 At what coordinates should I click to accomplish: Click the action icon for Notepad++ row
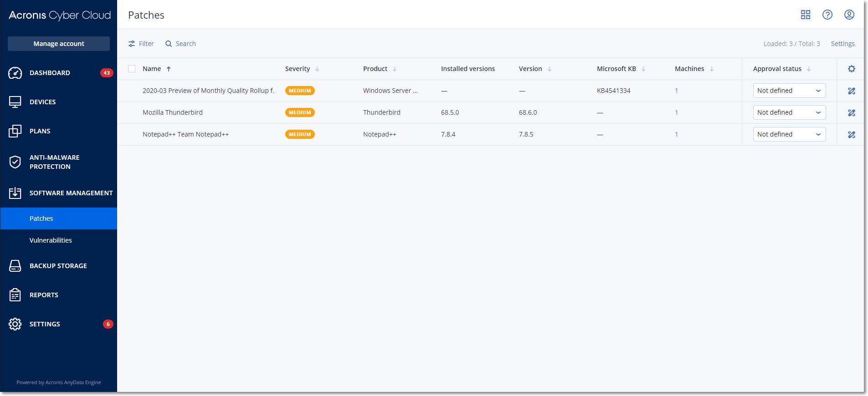pyautogui.click(x=852, y=135)
